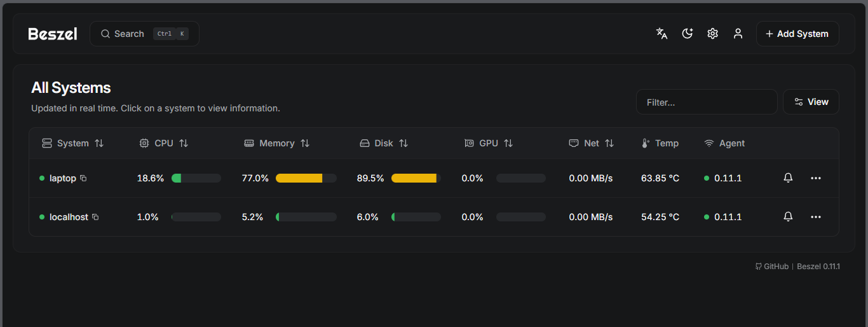Sort by Memory column header
The image size is (868, 327).
[x=277, y=143]
